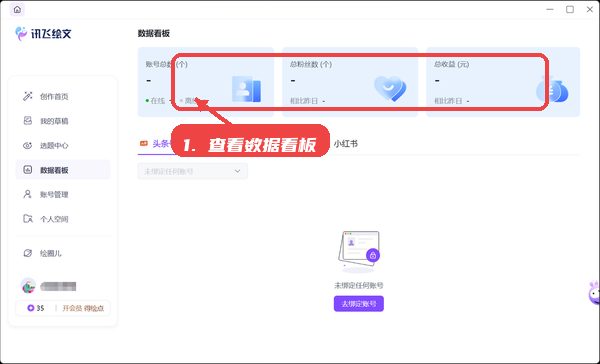Click the 数据看板 page heading
Screen dimensions: 600x364
click(154, 34)
